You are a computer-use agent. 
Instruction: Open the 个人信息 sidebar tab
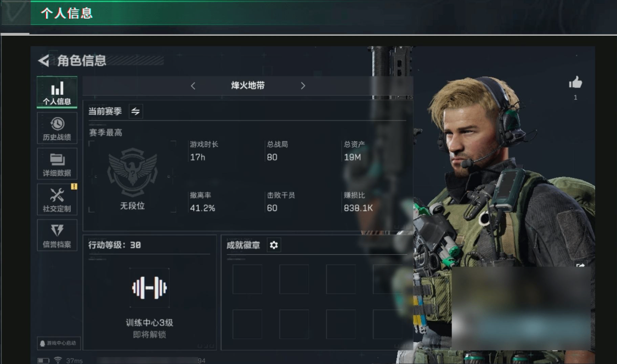pyautogui.click(x=57, y=92)
